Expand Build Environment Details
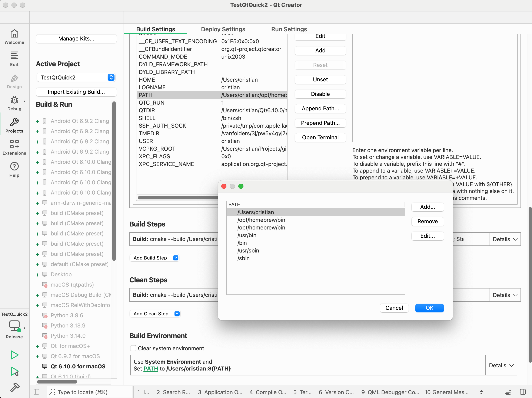 coord(501,365)
